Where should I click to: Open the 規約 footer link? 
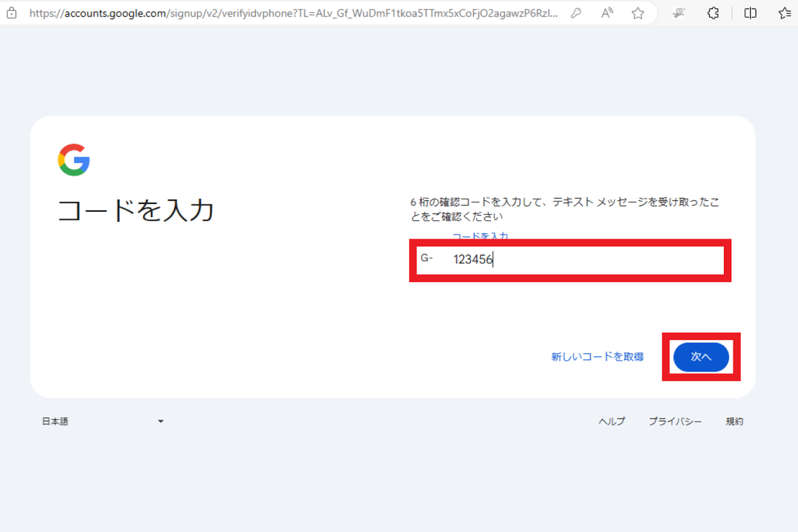click(x=734, y=421)
